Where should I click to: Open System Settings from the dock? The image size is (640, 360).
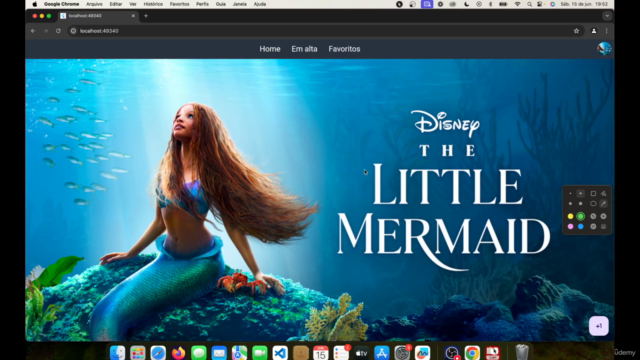pos(402,353)
